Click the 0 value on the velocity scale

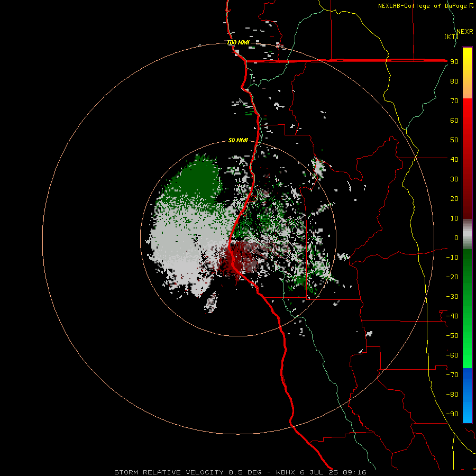[x=456, y=237]
